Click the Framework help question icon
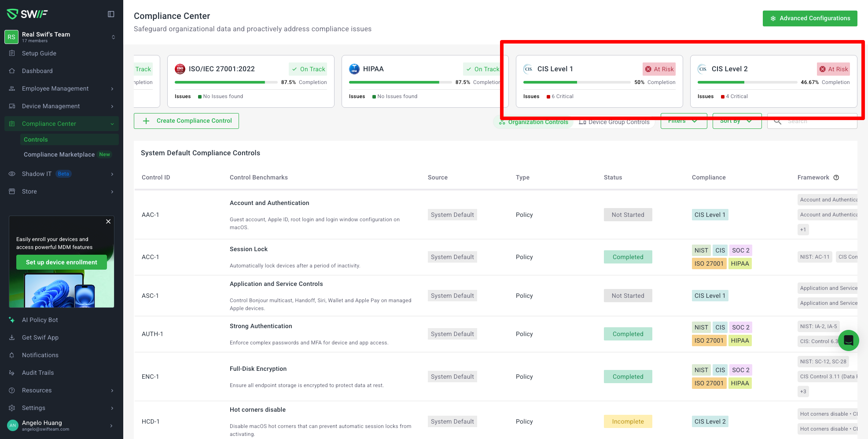Screen dimensions: 868x439 [x=836, y=178]
